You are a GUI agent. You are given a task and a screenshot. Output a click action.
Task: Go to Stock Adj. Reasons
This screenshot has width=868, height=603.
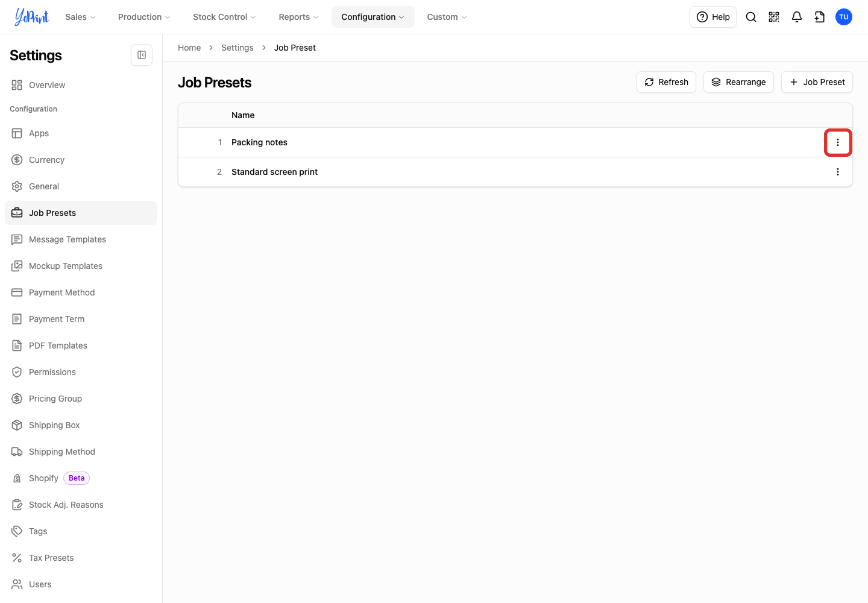pyautogui.click(x=81, y=505)
